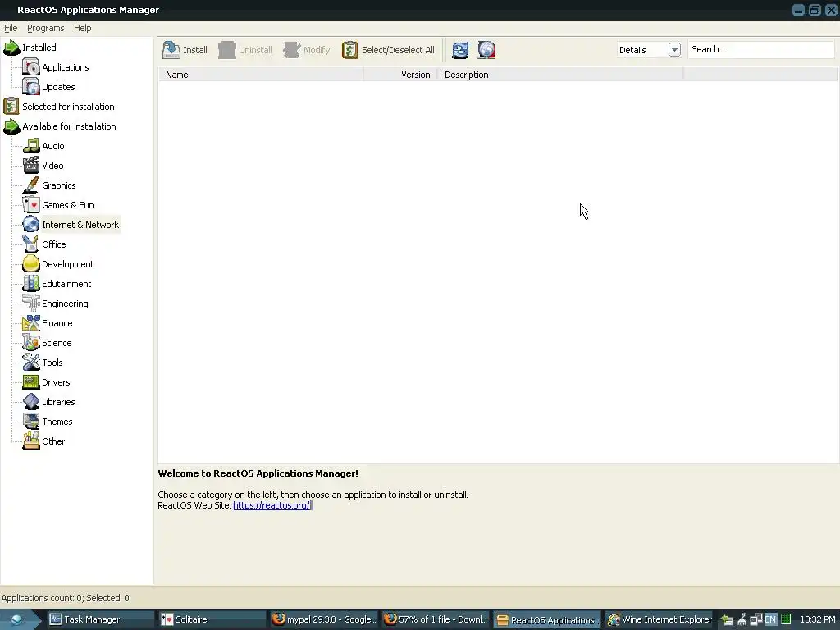Click the Development text label
Image resolution: width=840 pixels, height=630 pixels.
(x=67, y=264)
